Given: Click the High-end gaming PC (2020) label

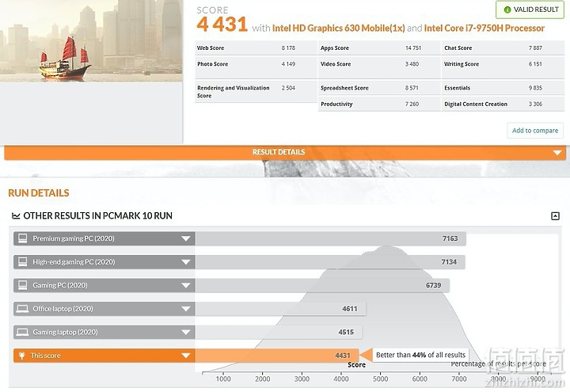Looking at the screenshot, I should [x=74, y=262].
